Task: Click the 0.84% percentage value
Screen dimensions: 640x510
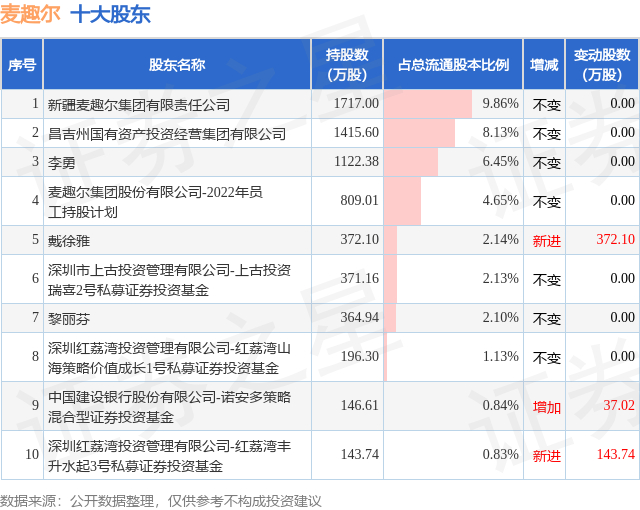Action: (x=500, y=406)
